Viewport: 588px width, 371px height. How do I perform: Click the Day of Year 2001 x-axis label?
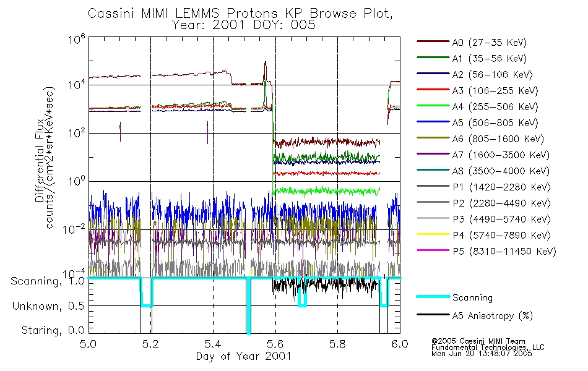(243, 356)
